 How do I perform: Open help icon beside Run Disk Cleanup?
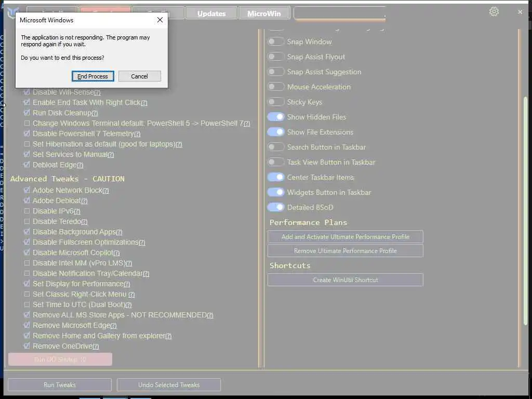(95, 113)
